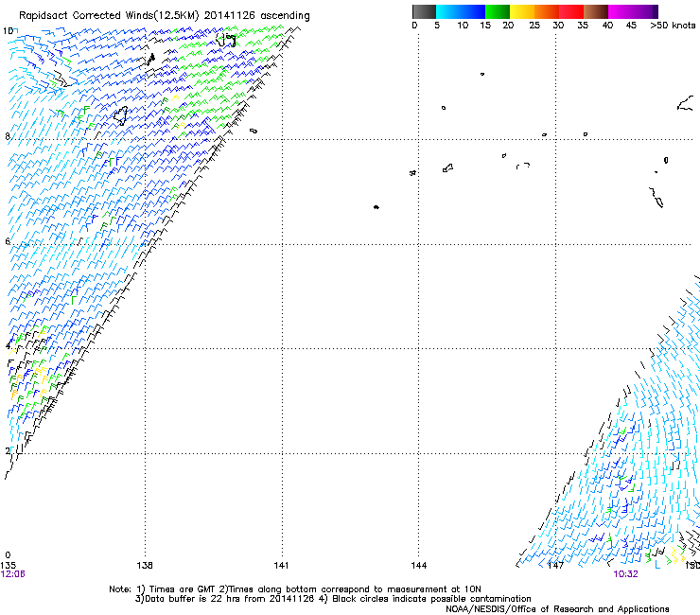Click the yellow 20-25 knots color segment
This screenshot has height=615, width=700.
click(x=521, y=11)
